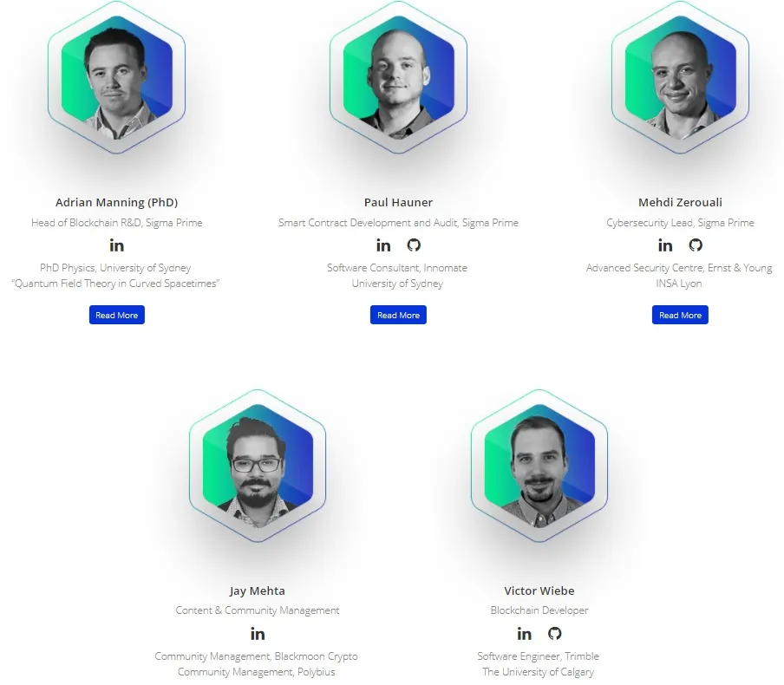Click Jay Mehta's hexagon portrait

click(258, 466)
